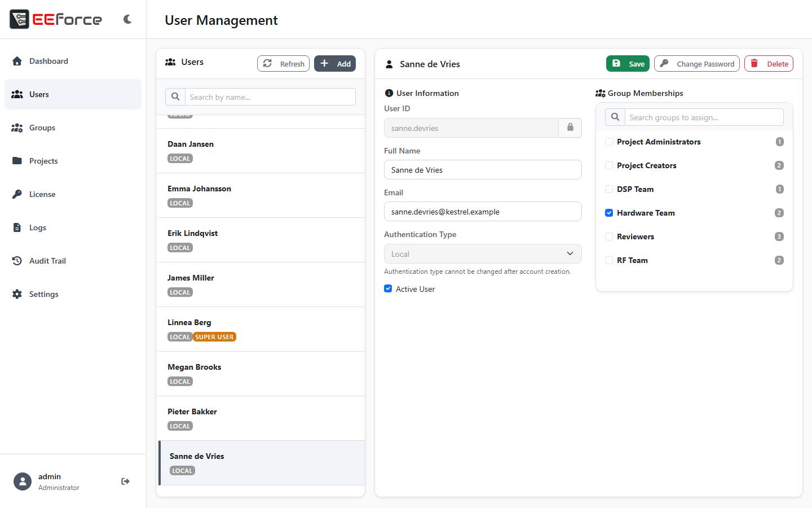Check the Reviewers group checkbox
The image size is (812, 508).
tap(609, 237)
